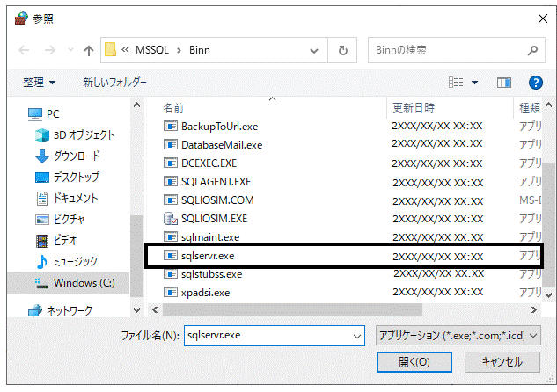Click the 開く(O) button
This screenshot has height=392, width=557.
coord(414,362)
